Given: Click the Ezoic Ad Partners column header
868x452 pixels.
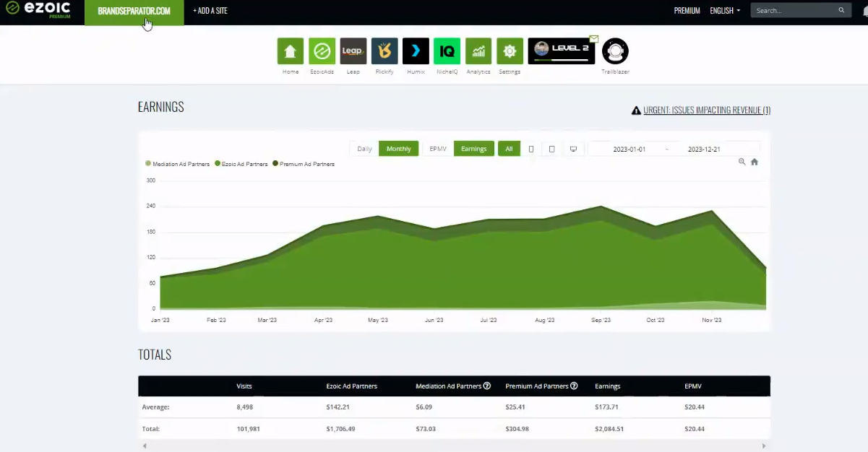Looking at the screenshot, I should point(352,386).
